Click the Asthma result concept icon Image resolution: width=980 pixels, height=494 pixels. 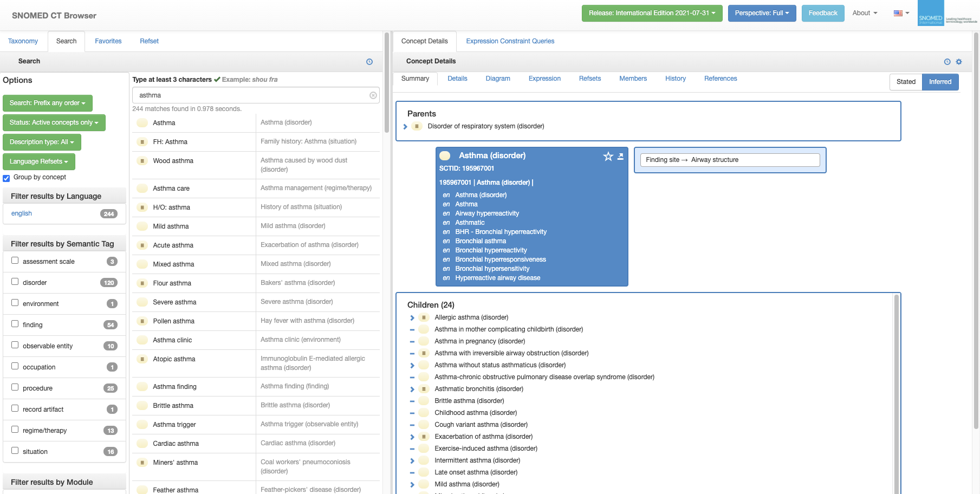click(x=142, y=123)
